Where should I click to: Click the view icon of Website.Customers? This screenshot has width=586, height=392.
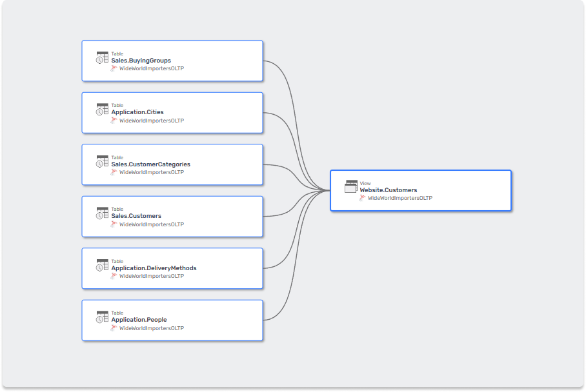point(351,186)
